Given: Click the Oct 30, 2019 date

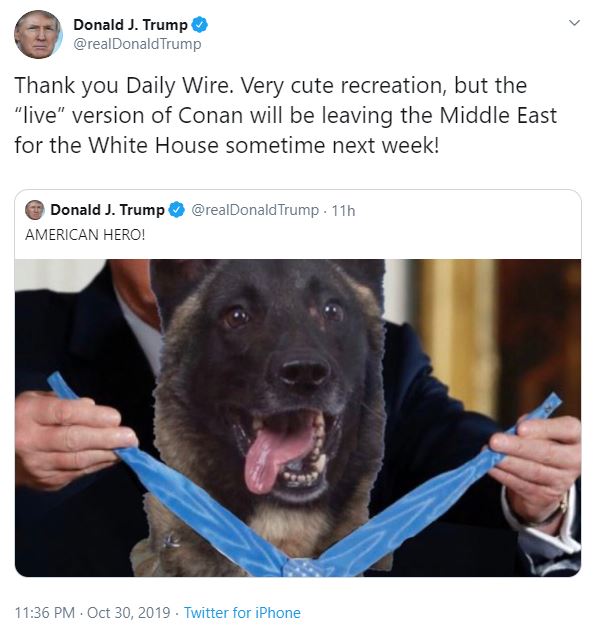Looking at the screenshot, I should (128, 612).
